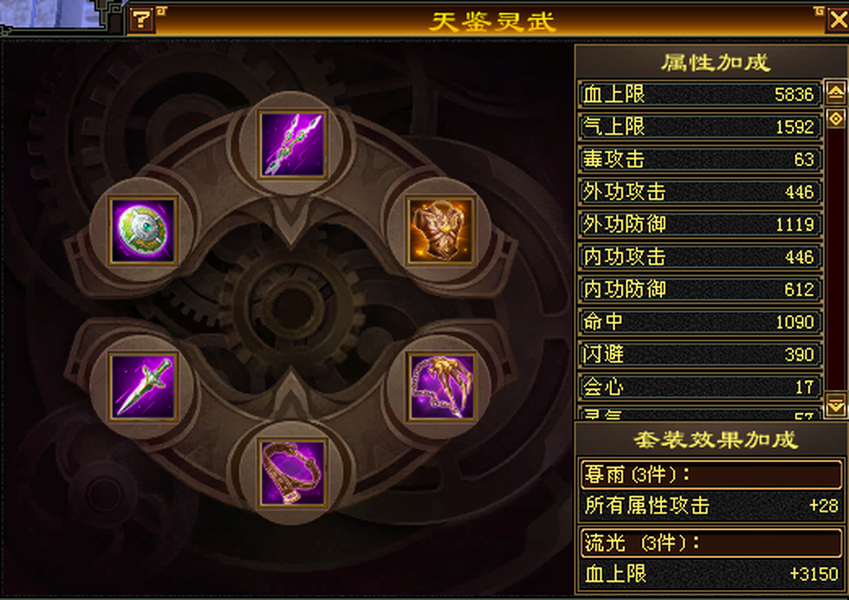Select the 血上限 5836 attribute row
This screenshot has width=849, height=600.
[700, 94]
